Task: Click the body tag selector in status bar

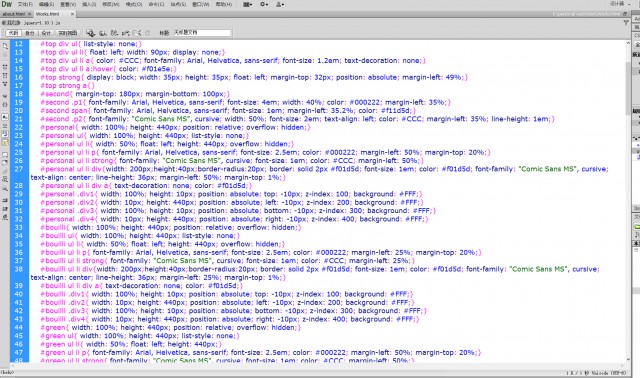Action: [7, 372]
